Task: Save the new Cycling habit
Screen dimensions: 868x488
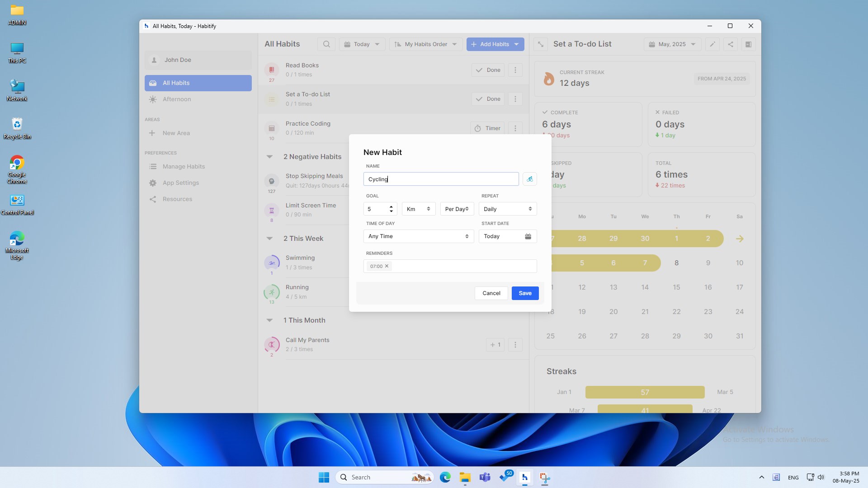Action: coord(524,293)
